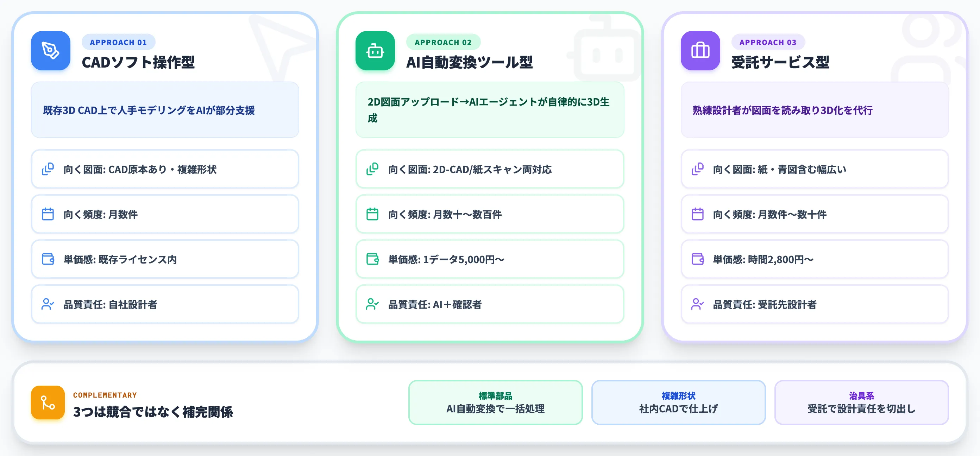Click the copy icon next to 2D-CAD/紙スキャン両対応
The width and height of the screenshot is (980, 456).
coord(372,169)
